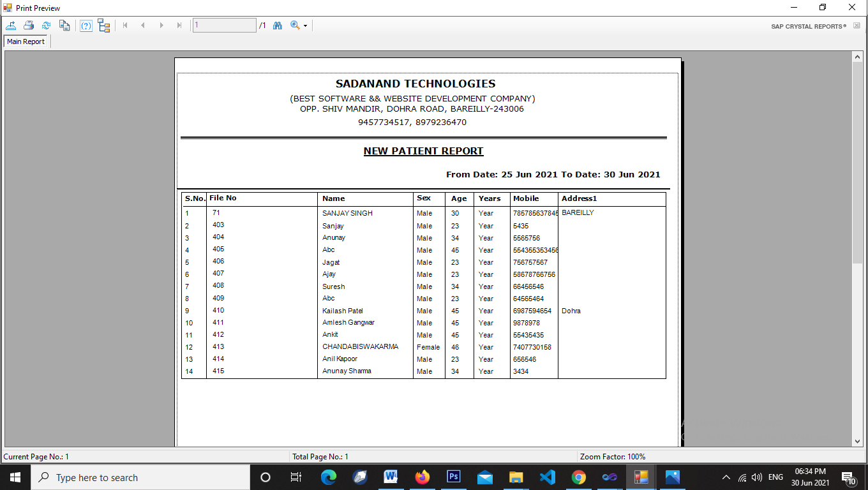
Task: Click phone numbers 9457734517, 8979236470
Action: point(412,122)
